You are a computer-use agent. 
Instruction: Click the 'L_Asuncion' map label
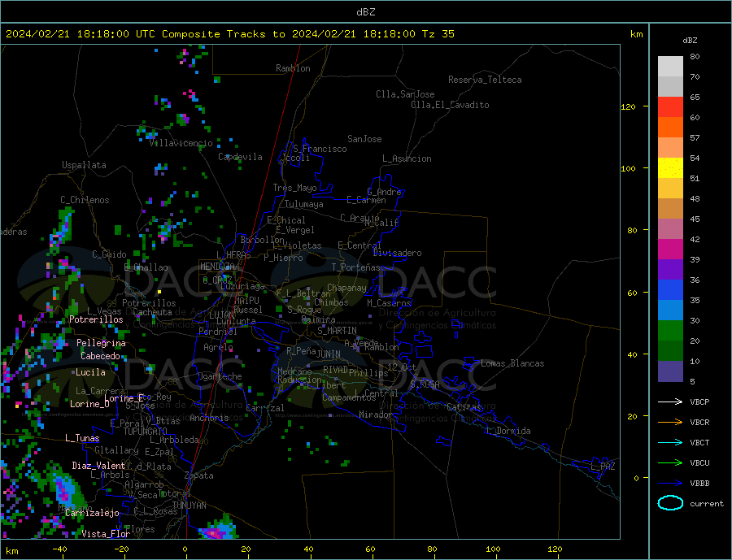[x=407, y=158]
